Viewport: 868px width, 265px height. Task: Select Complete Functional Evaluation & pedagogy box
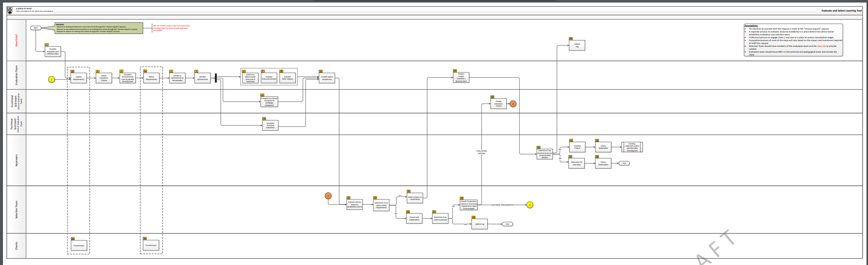269,102
